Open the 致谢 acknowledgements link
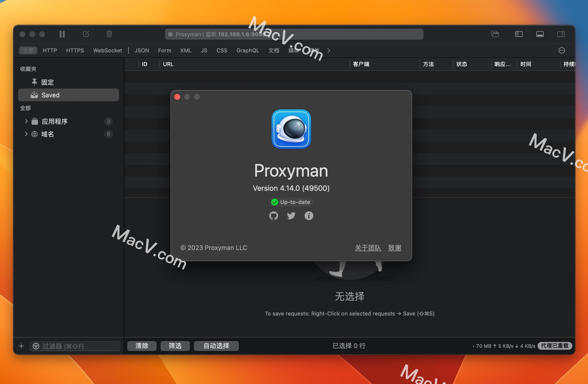Image resolution: width=588 pixels, height=384 pixels. coord(395,248)
